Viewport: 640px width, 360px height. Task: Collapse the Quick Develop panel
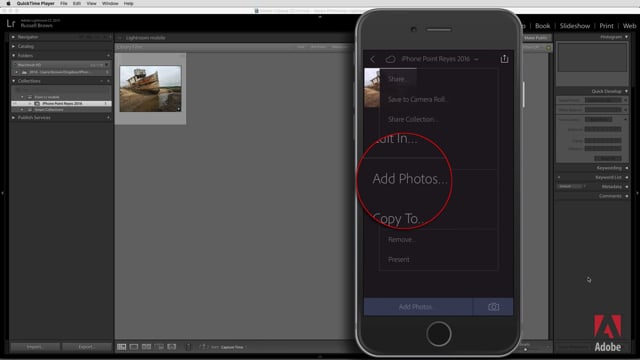click(627, 91)
